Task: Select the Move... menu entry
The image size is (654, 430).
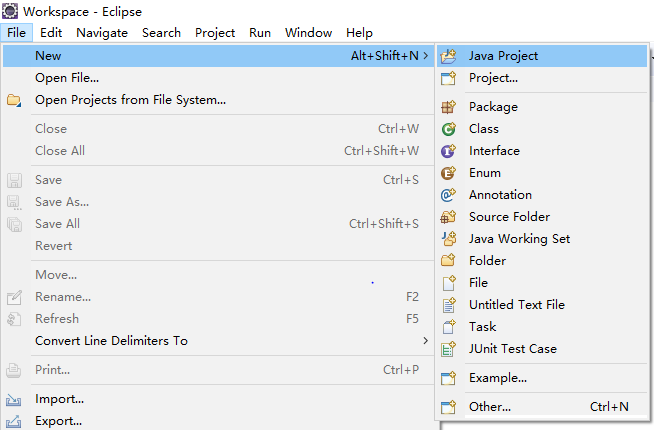Action: pyautogui.click(x=218, y=275)
